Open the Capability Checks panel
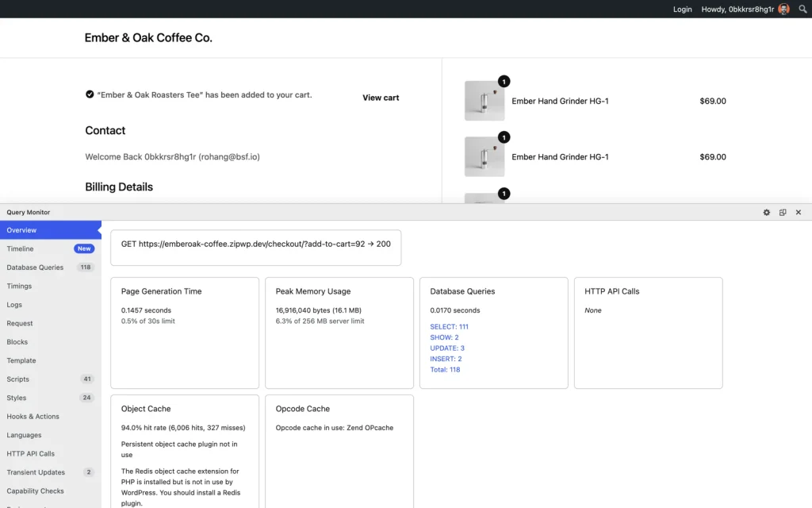Screen dimensions: 812x508 [50, 491]
